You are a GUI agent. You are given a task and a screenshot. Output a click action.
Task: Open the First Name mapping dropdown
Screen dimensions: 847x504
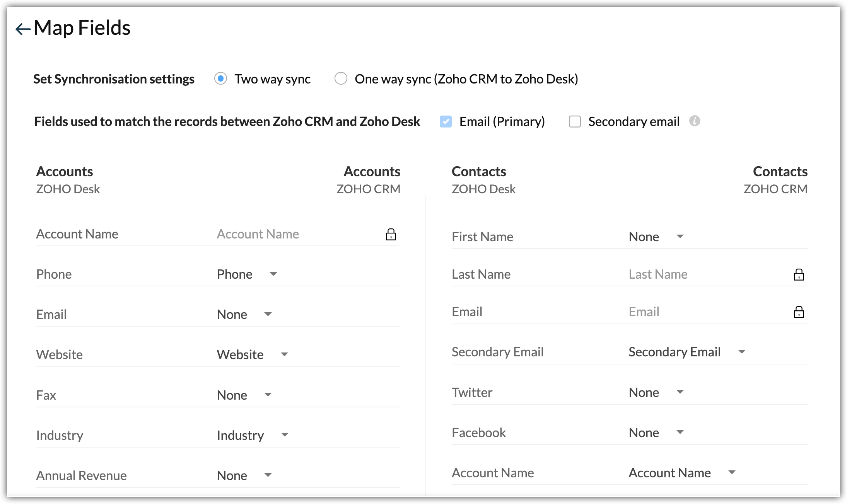pos(680,236)
